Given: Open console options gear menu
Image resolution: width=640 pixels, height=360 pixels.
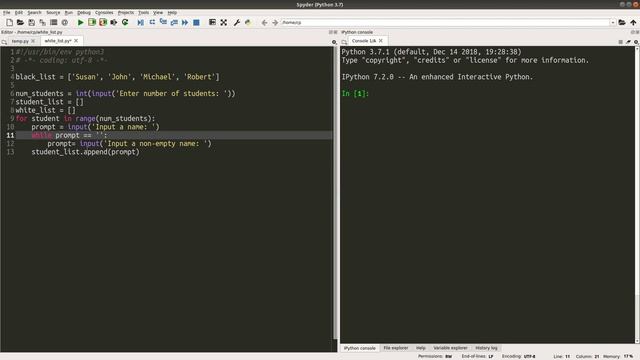Looking at the screenshot, I should point(636,42).
